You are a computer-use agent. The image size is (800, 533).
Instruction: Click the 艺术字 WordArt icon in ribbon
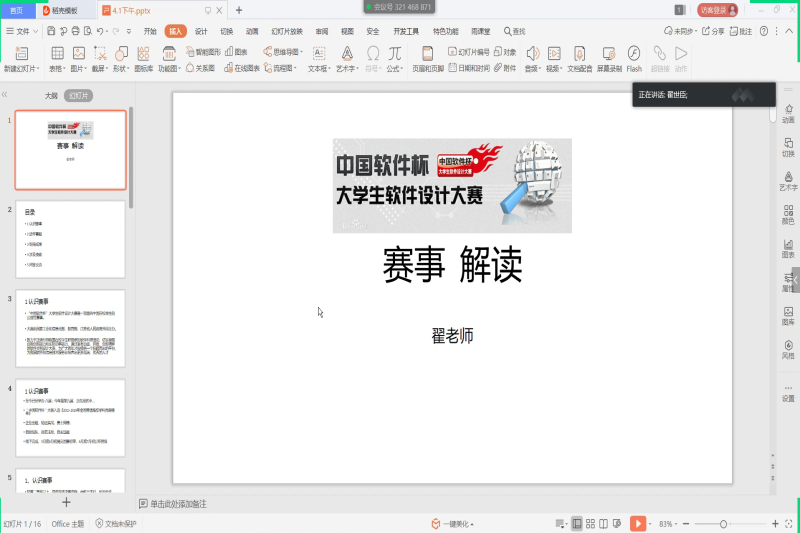point(347,54)
